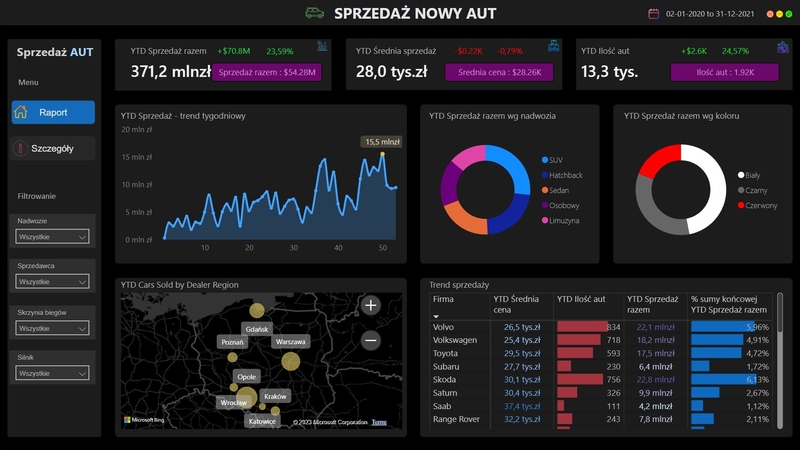Open the Skrzynia biegów dropdown

pos(53,328)
